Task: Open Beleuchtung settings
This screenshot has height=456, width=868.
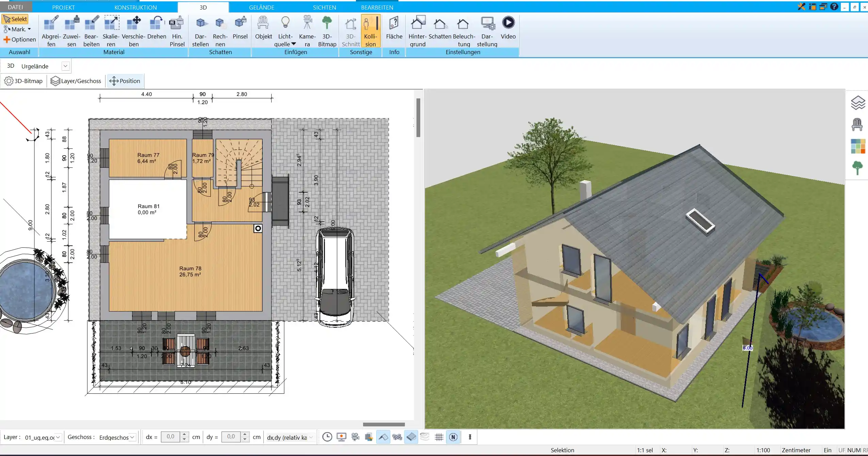Action: coord(464,31)
